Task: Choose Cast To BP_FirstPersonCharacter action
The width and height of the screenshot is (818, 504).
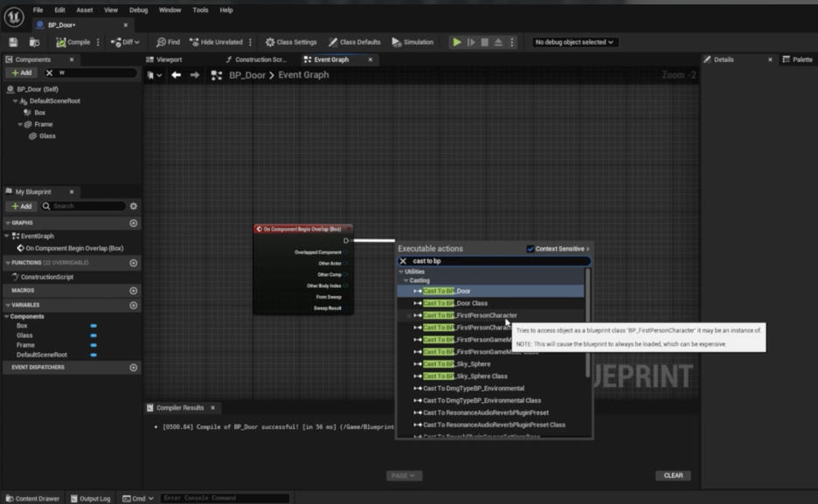Action: click(x=470, y=315)
